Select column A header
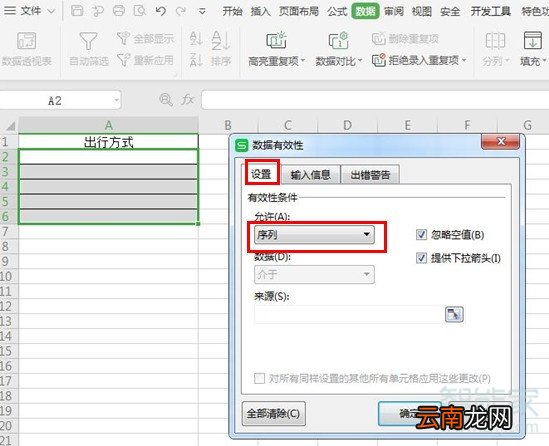Image resolution: width=549 pixels, height=446 pixels. (109, 125)
